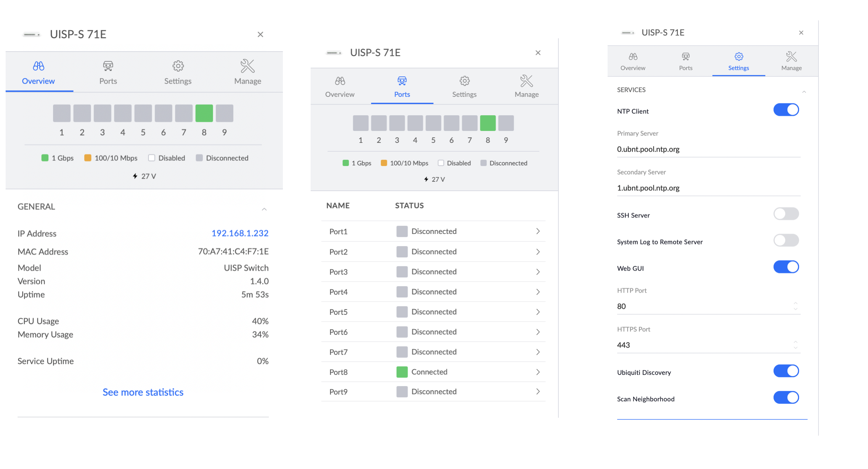Click Manage tools icon in right panel
Viewport: 868px width, 469px height.
coord(791,57)
